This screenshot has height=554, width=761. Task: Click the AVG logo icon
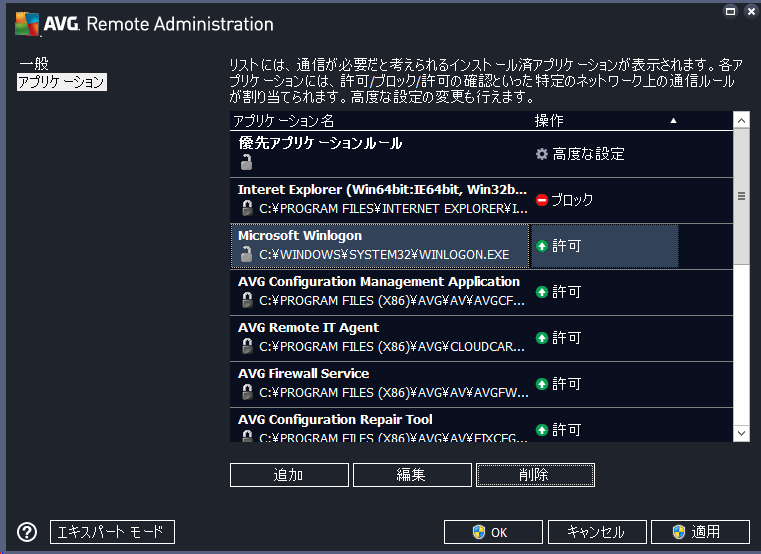[27, 24]
